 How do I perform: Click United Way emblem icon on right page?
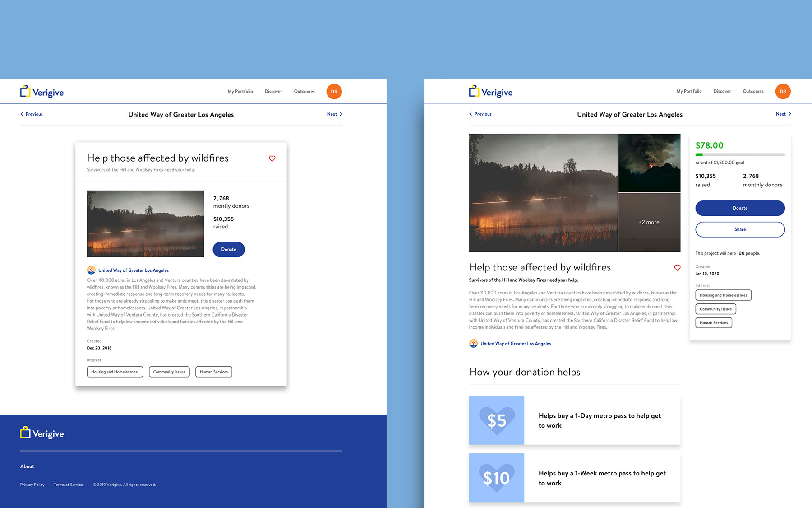point(473,343)
